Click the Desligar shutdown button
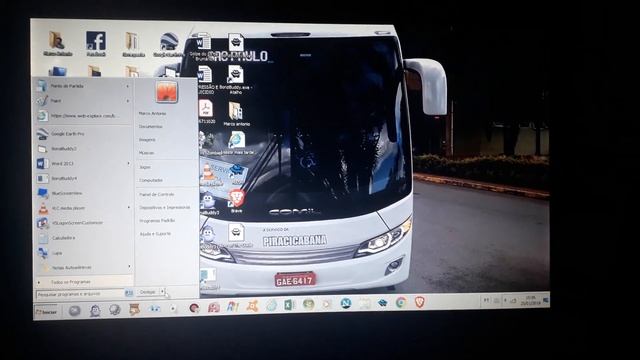 point(148,292)
